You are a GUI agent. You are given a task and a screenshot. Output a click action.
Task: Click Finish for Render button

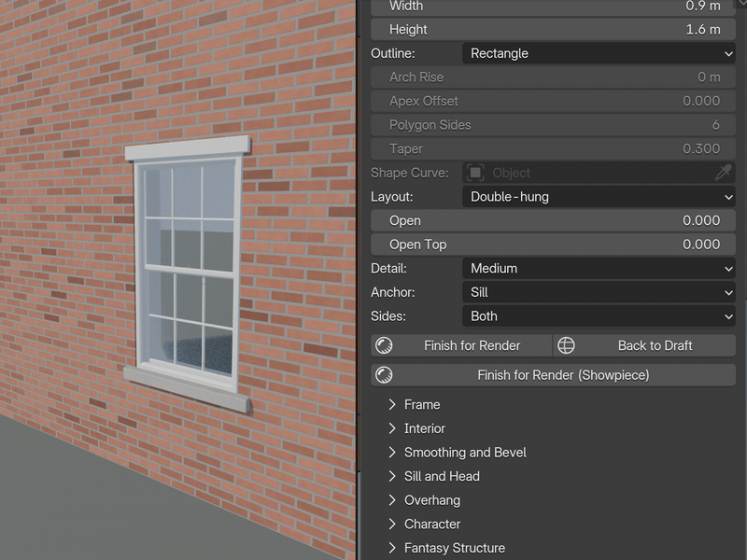(461, 345)
